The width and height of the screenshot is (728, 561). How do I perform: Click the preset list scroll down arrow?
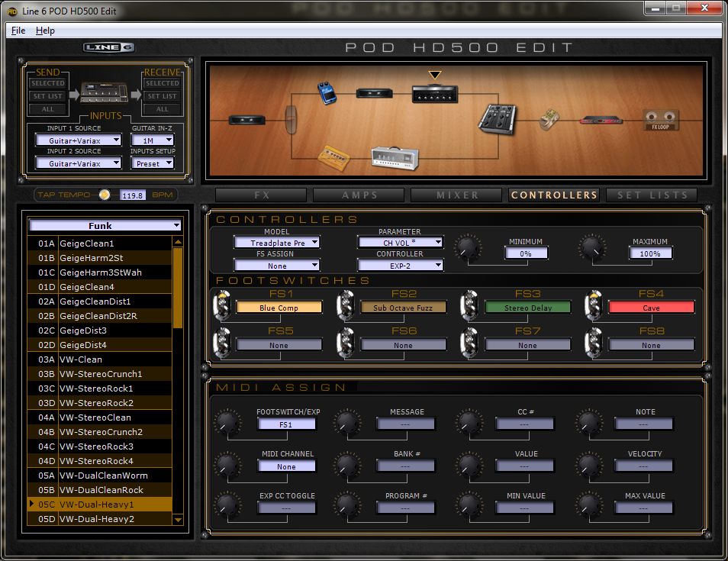point(178,520)
